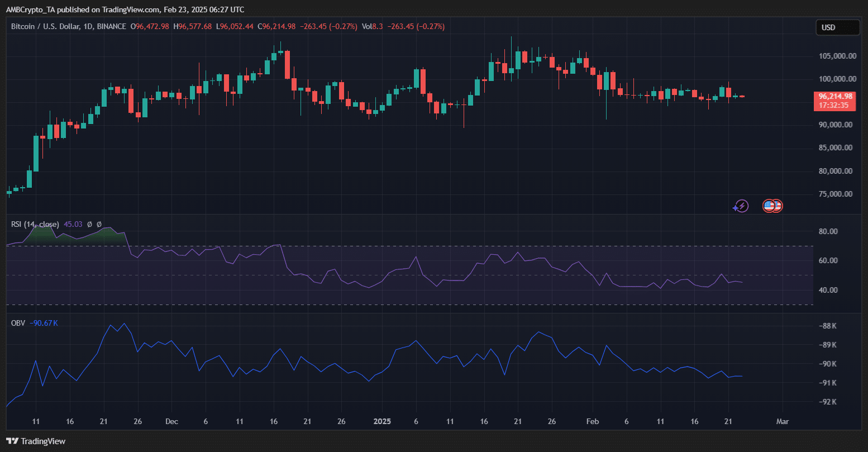Click the RSI value 45.03

pos(73,224)
